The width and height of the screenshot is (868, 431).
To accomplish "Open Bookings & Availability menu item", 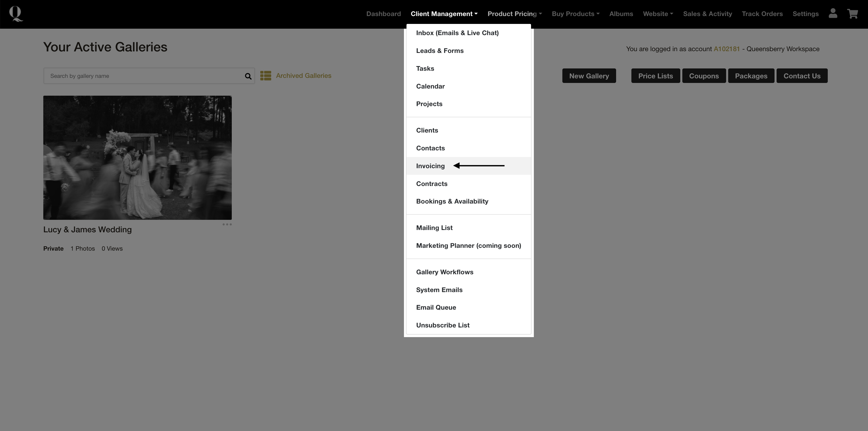I will (452, 201).
